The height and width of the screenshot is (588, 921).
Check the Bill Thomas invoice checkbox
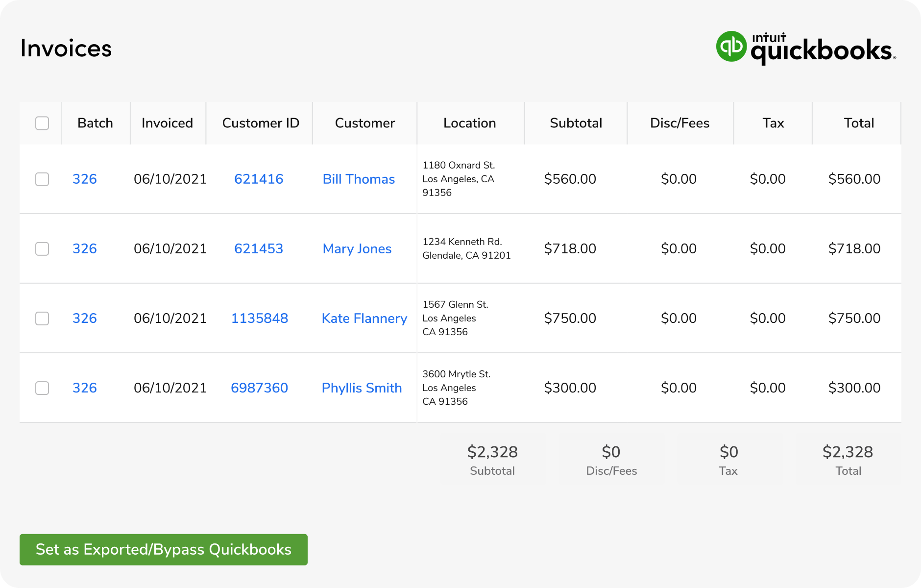(x=42, y=179)
